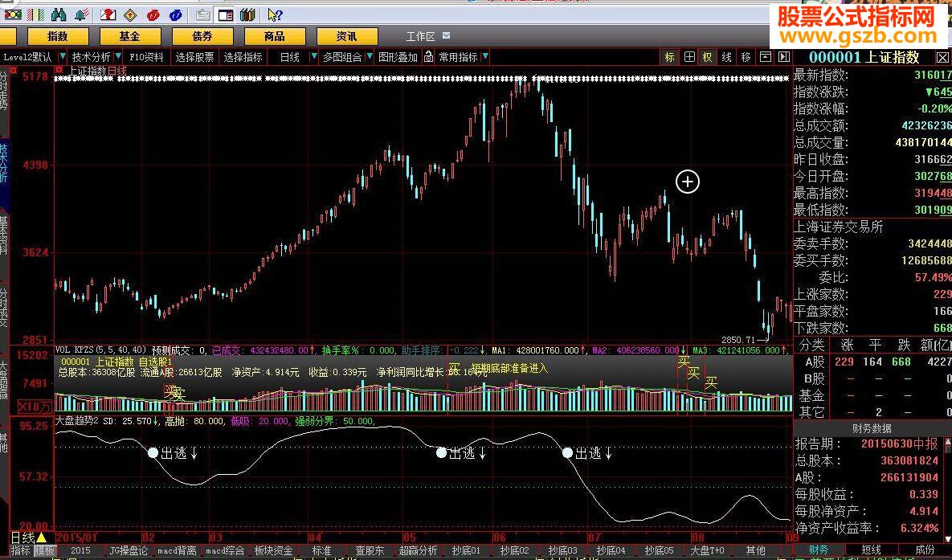Screen dimensions: 952x560
Task: Switch to the 超赢分析 tab
Action: pyautogui.click(x=418, y=550)
